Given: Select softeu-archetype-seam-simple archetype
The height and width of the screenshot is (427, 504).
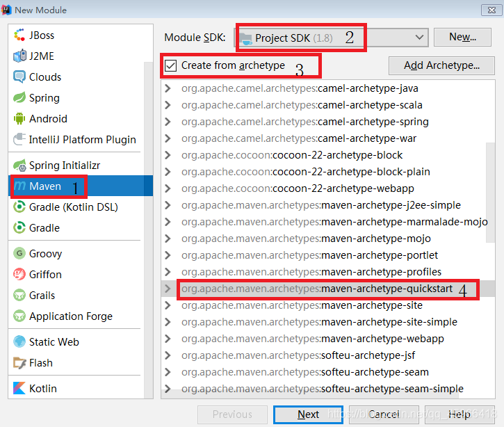Looking at the screenshot, I should click(x=323, y=389).
